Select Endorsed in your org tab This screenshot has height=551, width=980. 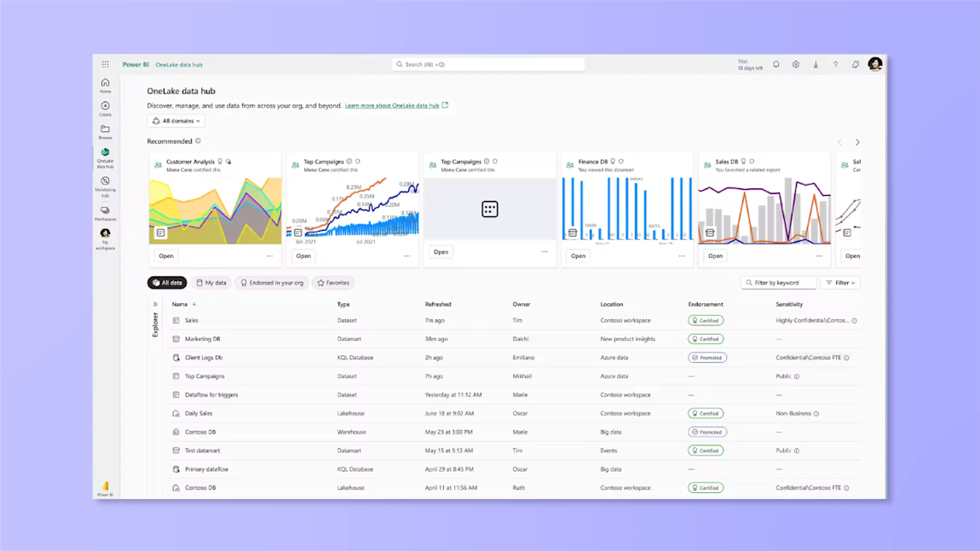[272, 283]
